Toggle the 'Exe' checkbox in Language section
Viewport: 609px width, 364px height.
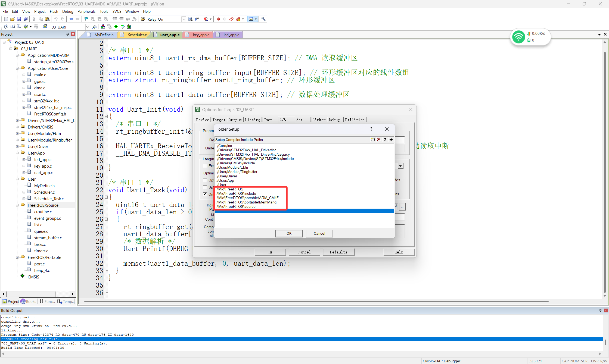[x=205, y=166]
